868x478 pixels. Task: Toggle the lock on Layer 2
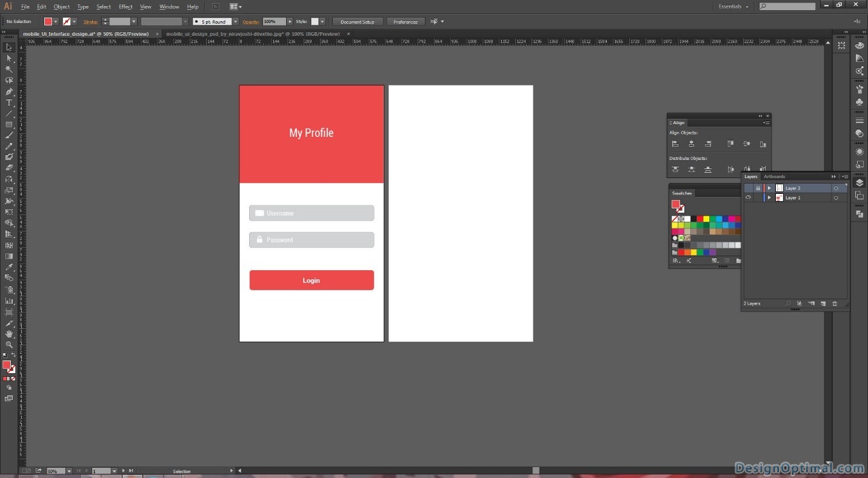tap(758, 188)
